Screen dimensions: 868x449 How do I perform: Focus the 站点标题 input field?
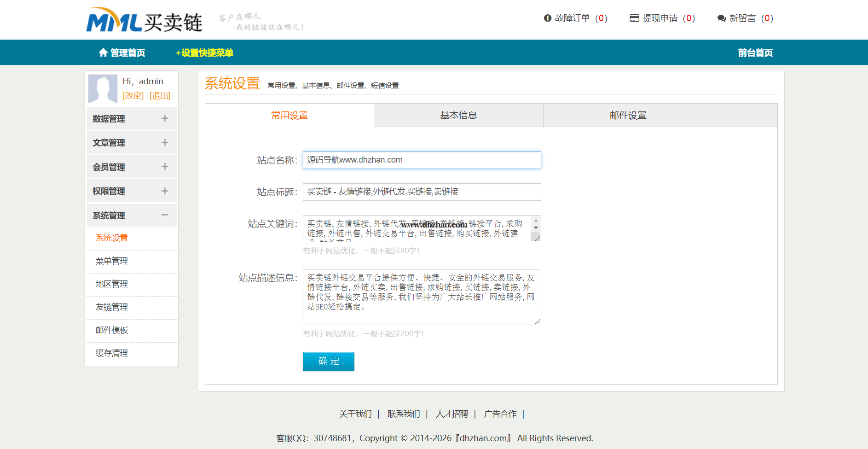(x=422, y=192)
